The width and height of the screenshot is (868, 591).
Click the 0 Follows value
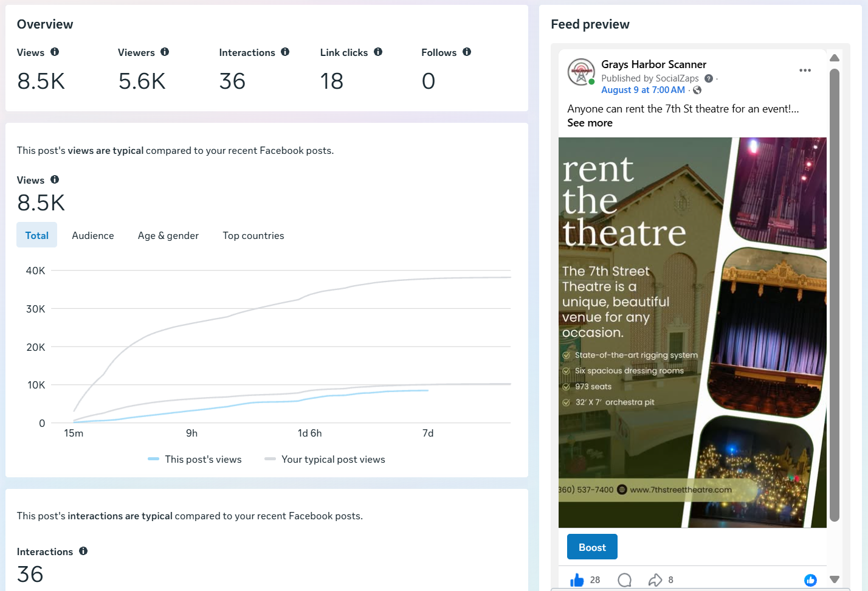pyautogui.click(x=429, y=81)
